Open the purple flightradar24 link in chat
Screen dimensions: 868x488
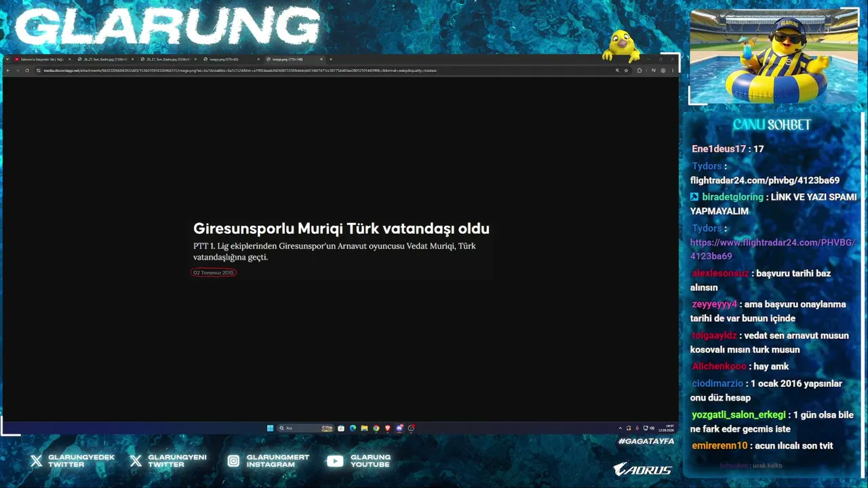(x=772, y=249)
